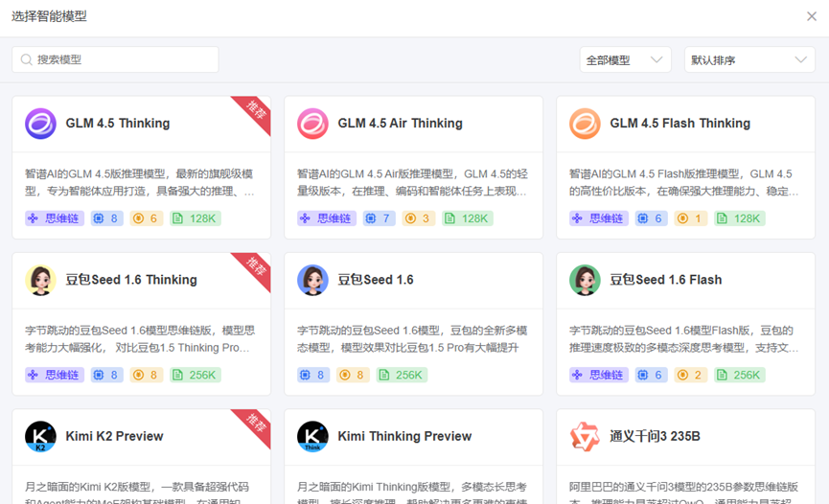
Task: Select the GLM 4.5 Air Thinking model title
Action: tap(401, 124)
